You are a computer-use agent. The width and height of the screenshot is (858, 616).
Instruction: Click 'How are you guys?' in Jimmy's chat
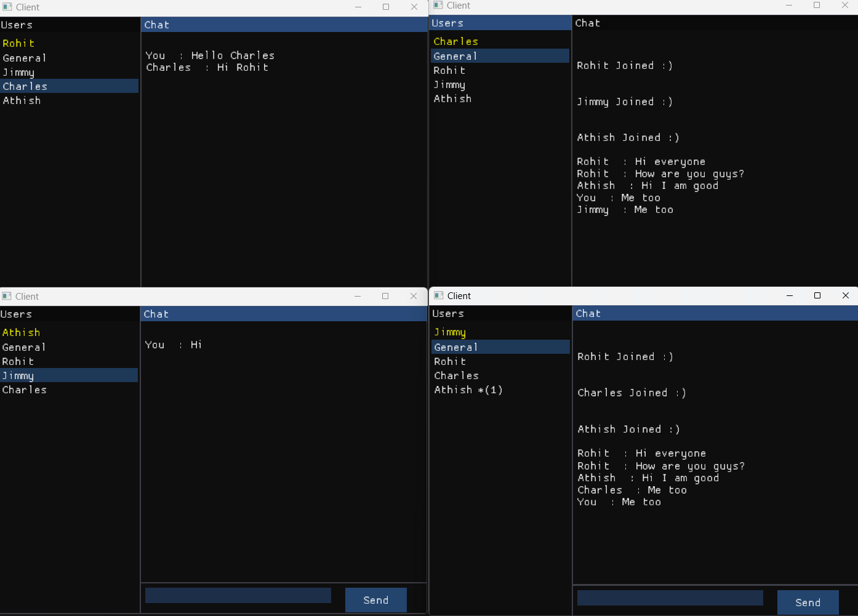690,466
